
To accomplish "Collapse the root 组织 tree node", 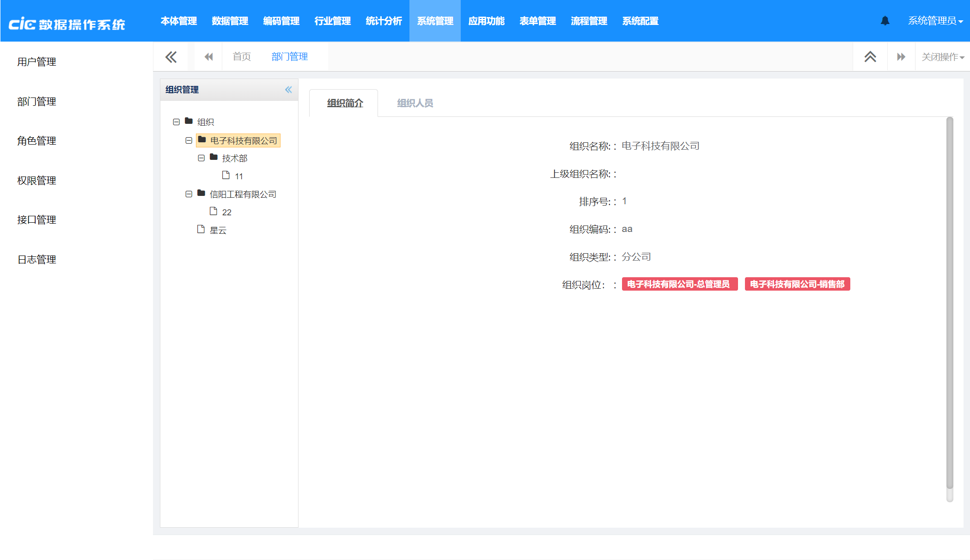I will pos(176,122).
